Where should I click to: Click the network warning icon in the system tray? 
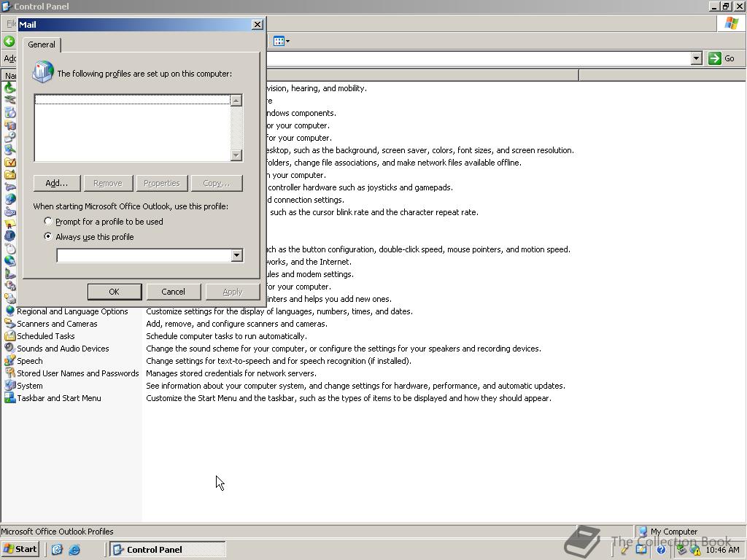pos(695,551)
